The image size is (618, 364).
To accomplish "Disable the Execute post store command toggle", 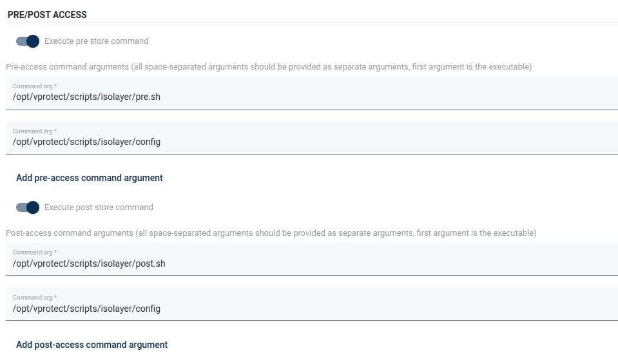I will 28,207.
